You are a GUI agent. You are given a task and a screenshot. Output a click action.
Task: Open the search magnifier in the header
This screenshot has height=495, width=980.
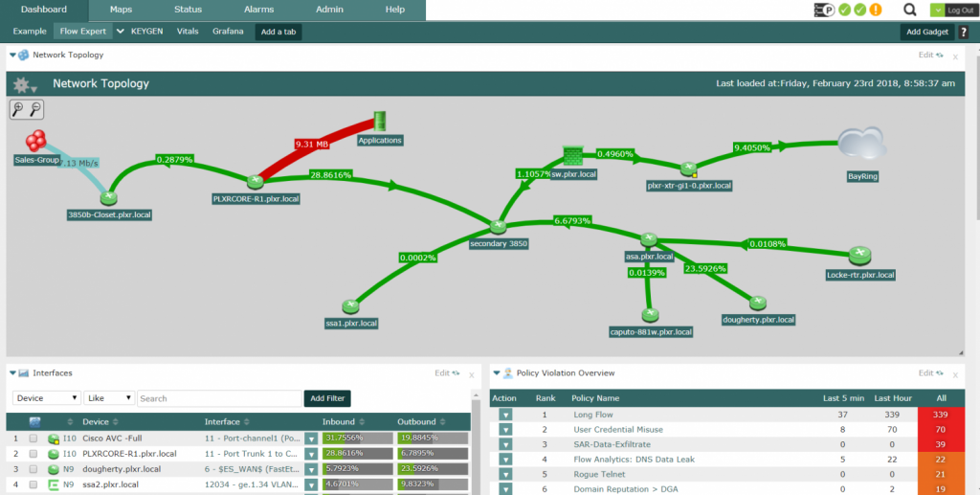[910, 10]
